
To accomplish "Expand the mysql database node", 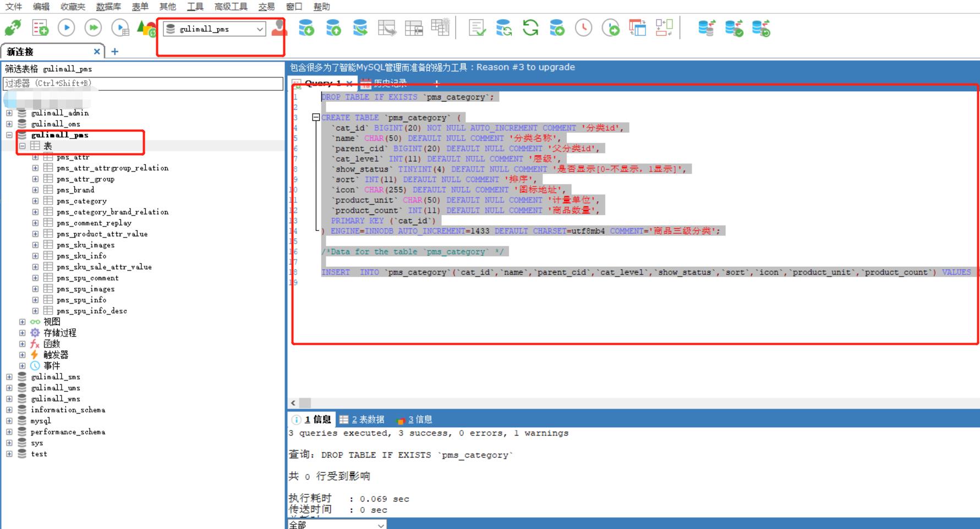I will point(9,421).
